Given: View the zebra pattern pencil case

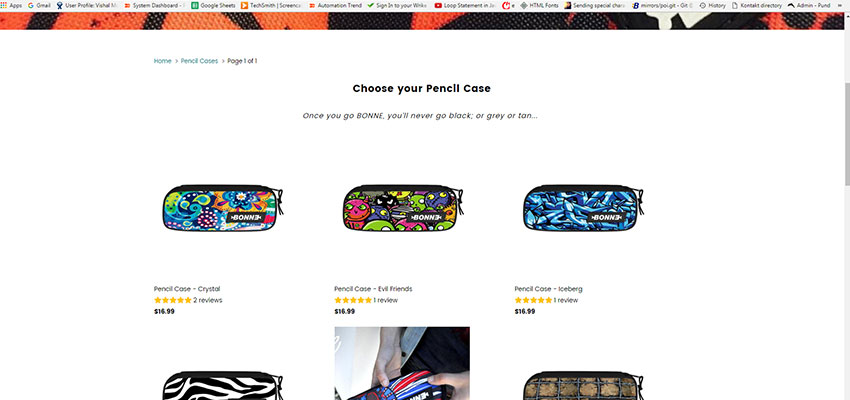Looking at the screenshot, I should 223,386.
